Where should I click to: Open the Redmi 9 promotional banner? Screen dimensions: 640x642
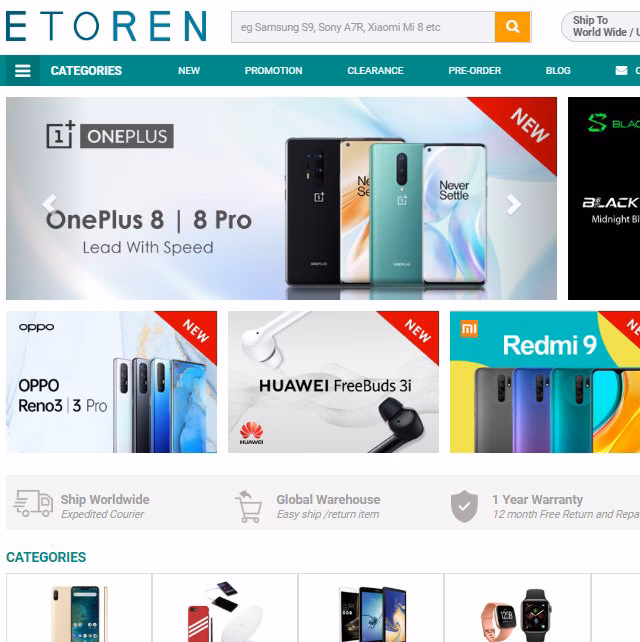[545, 382]
